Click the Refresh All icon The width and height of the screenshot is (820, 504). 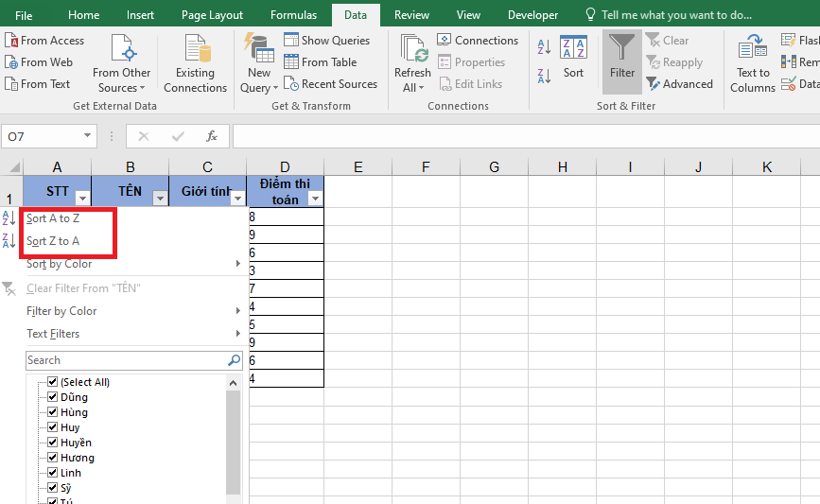(x=412, y=49)
